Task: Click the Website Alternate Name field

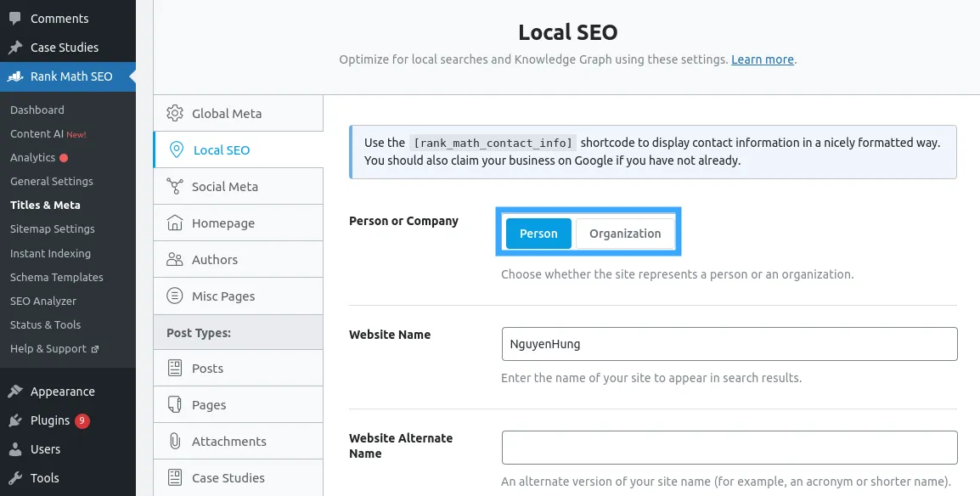Action: click(729, 448)
